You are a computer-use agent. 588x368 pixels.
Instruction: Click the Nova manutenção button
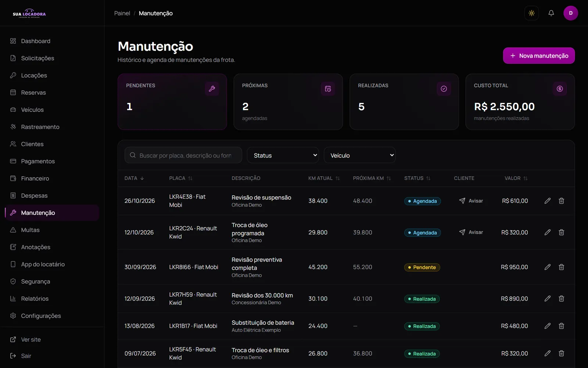click(x=539, y=56)
